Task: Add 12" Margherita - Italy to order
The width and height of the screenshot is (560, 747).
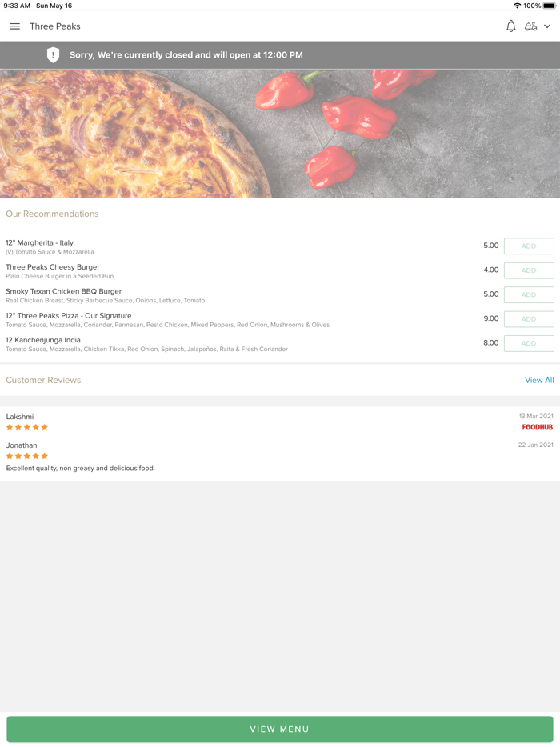Action: tap(529, 246)
